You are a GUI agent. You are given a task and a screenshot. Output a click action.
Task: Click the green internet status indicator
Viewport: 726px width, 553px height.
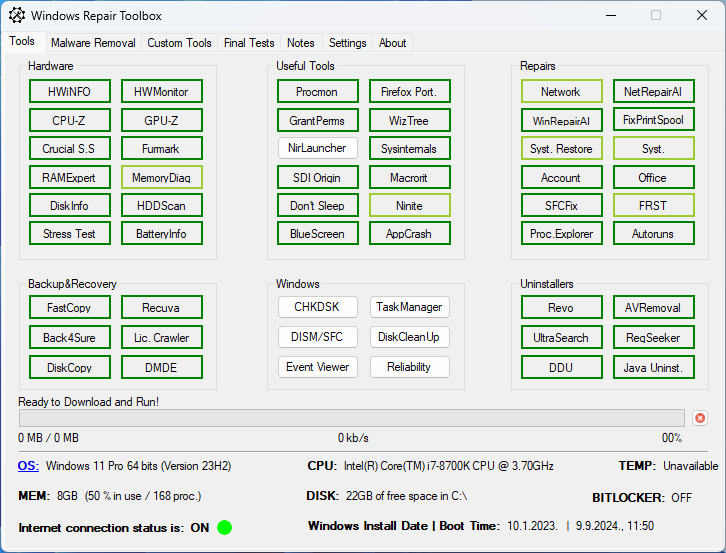coord(225,527)
